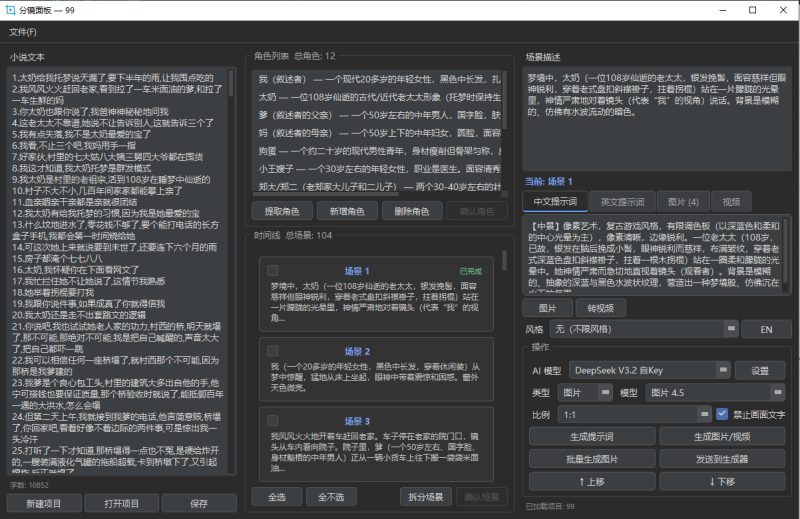Click the app icon in the title bar
This screenshot has width=800, height=519.
(12, 10)
